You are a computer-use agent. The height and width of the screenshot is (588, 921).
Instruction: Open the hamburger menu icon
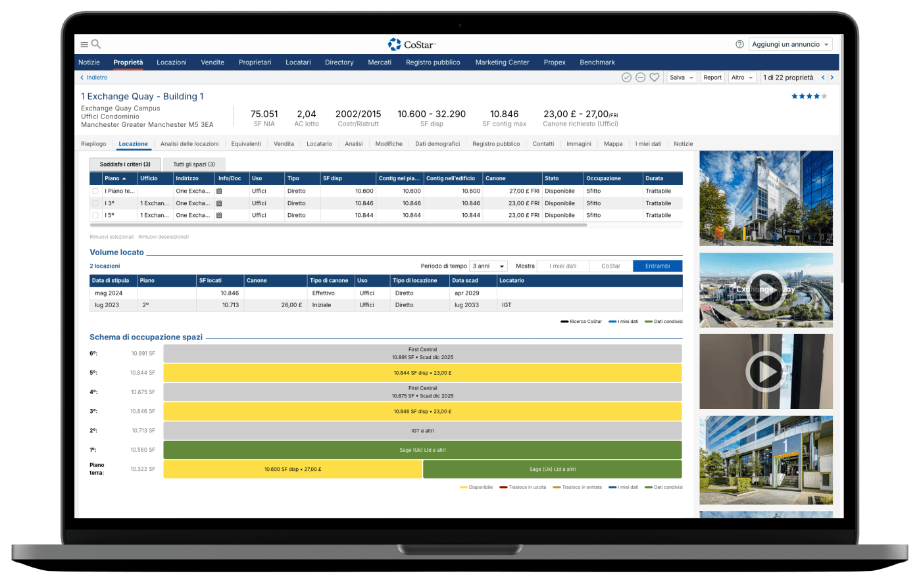pyautogui.click(x=84, y=45)
